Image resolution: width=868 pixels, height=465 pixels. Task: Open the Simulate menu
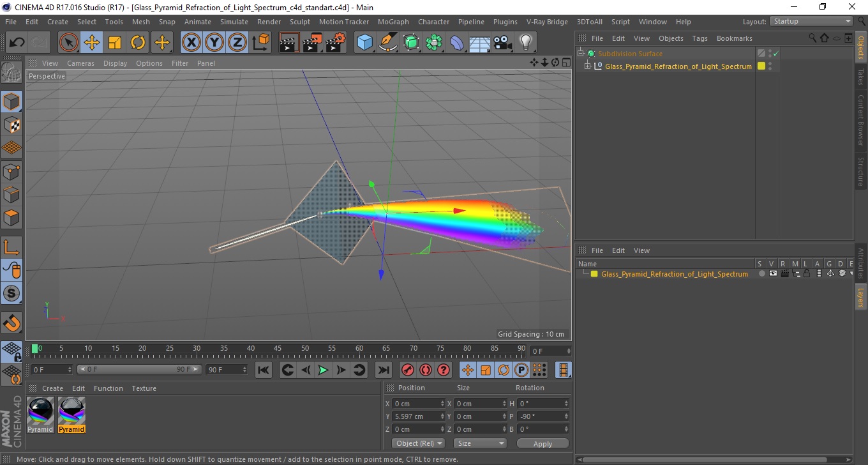234,22
